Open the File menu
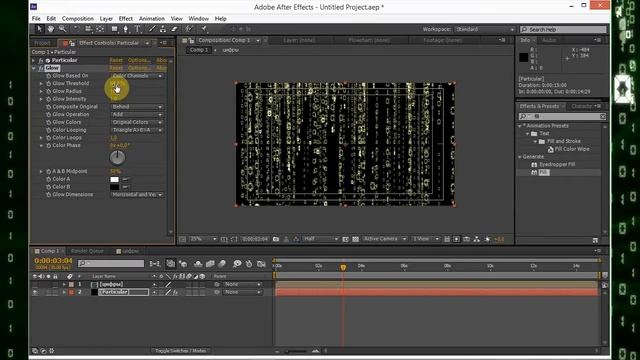 [36, 19]
